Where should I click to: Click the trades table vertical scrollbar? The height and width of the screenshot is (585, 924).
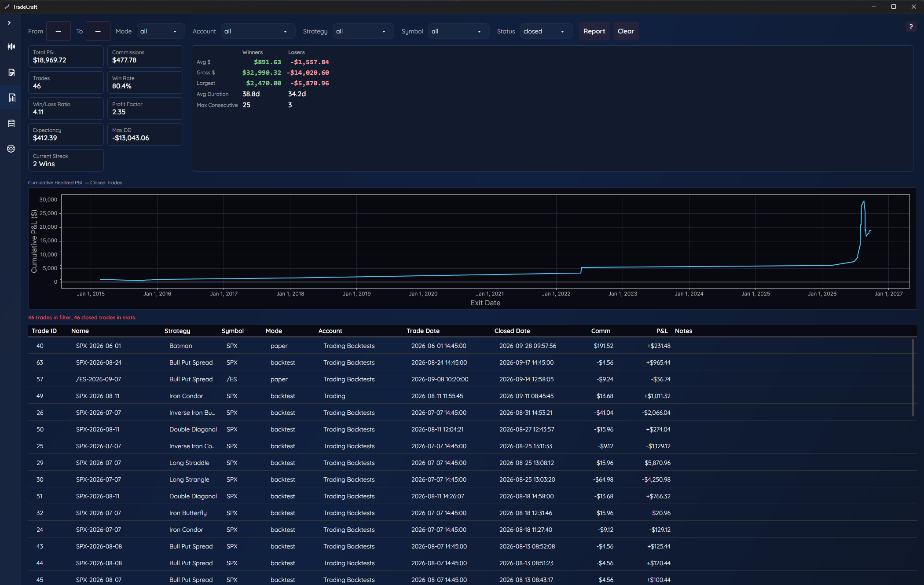[913, 377]
